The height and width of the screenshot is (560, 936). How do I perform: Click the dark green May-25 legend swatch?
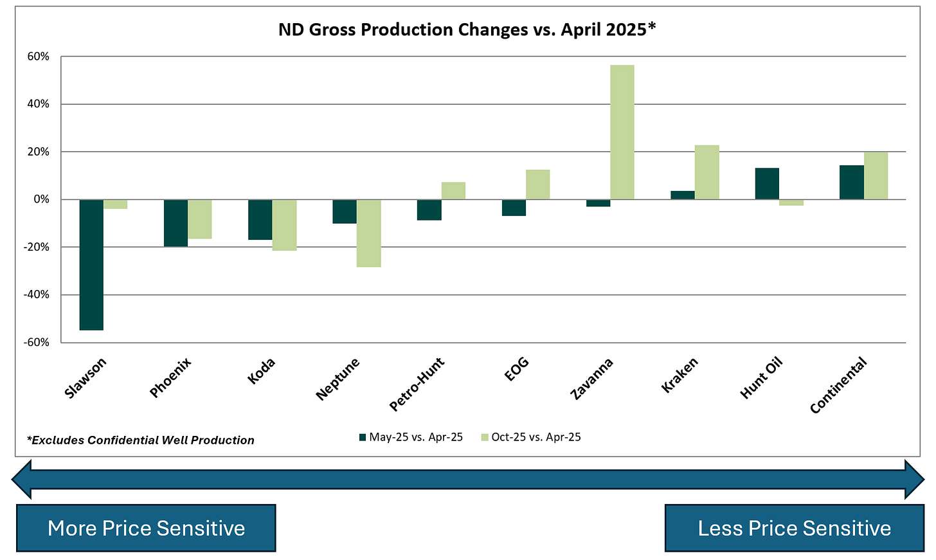[363, 437]
